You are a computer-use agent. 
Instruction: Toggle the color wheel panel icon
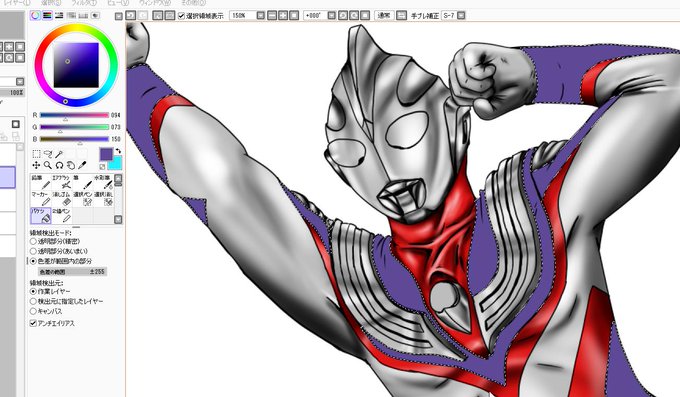click(x=36, y=16)
